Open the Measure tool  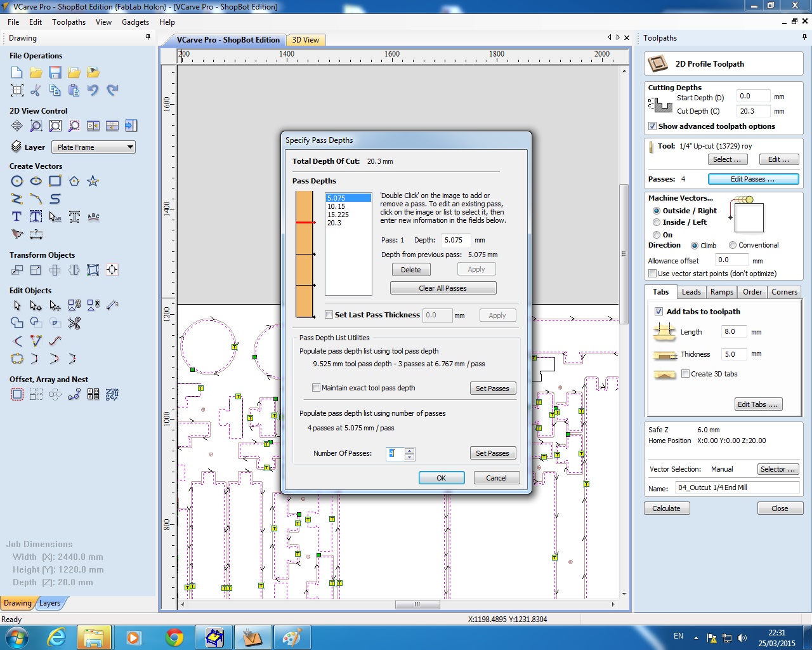click(x=112, y=306)
